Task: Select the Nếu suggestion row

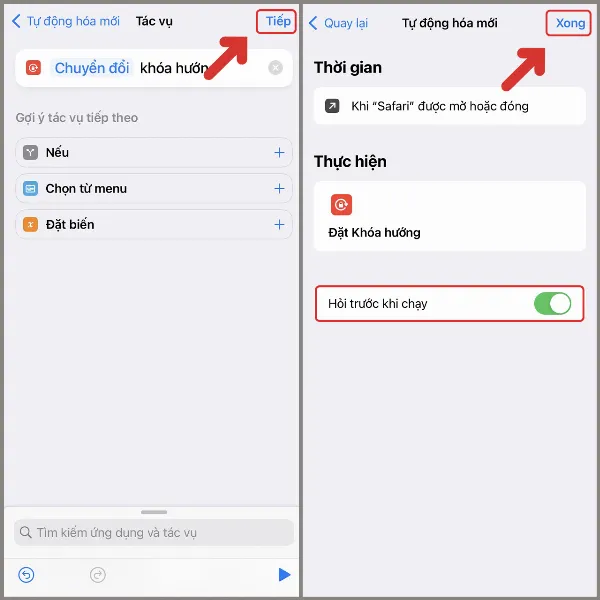Action: point(154,153)
